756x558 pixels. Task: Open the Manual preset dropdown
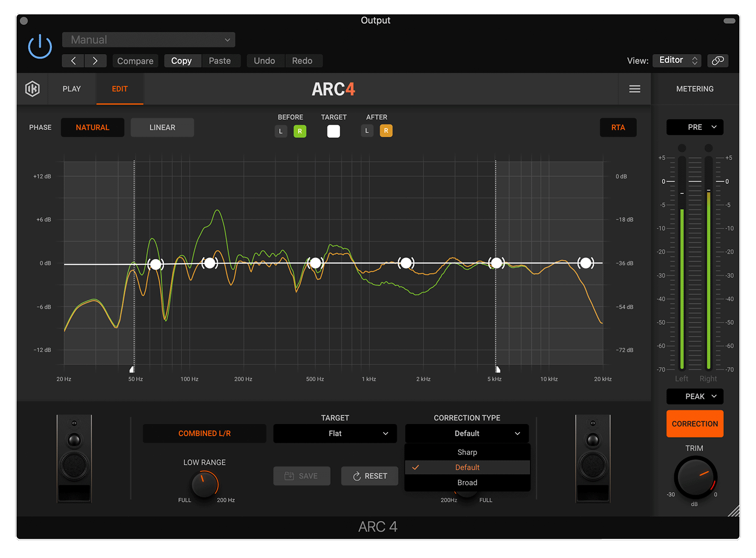pyautogui.click(x=148, y=39)
